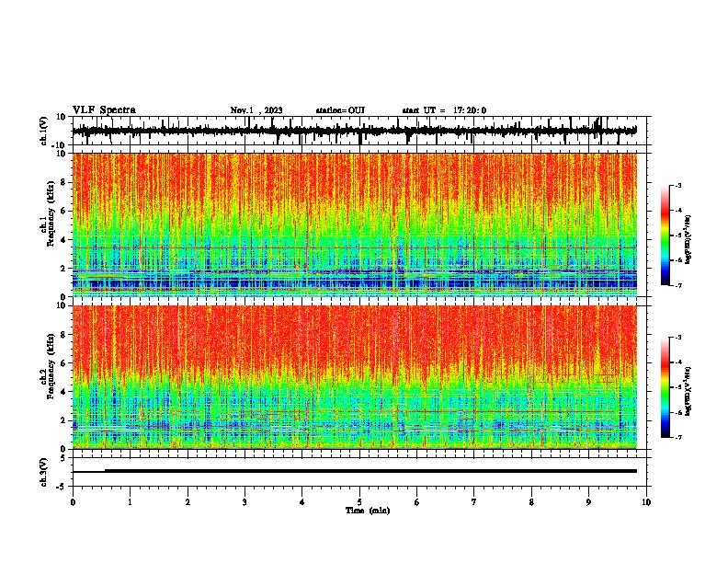Click the "2" kHz tick on ch.2 spectrogram
Viewport: 728px width, 563px height.
coord(63,420)
